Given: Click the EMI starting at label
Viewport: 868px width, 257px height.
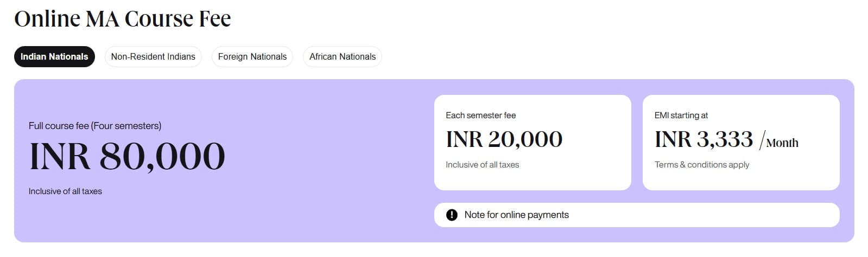Looking at the screenshot, I should 681,115.
